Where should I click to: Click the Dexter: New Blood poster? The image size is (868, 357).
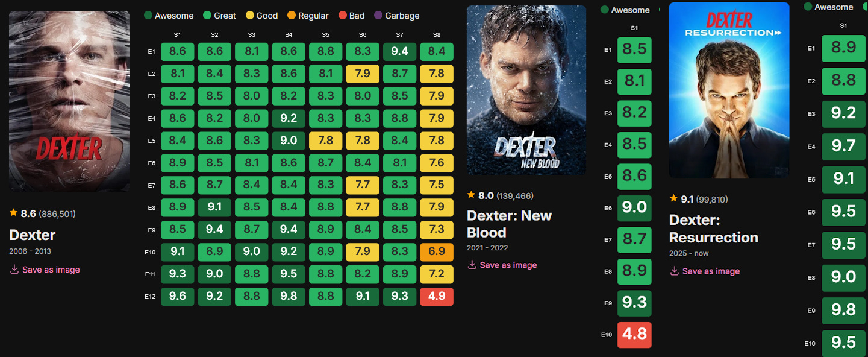coord(526,90)
